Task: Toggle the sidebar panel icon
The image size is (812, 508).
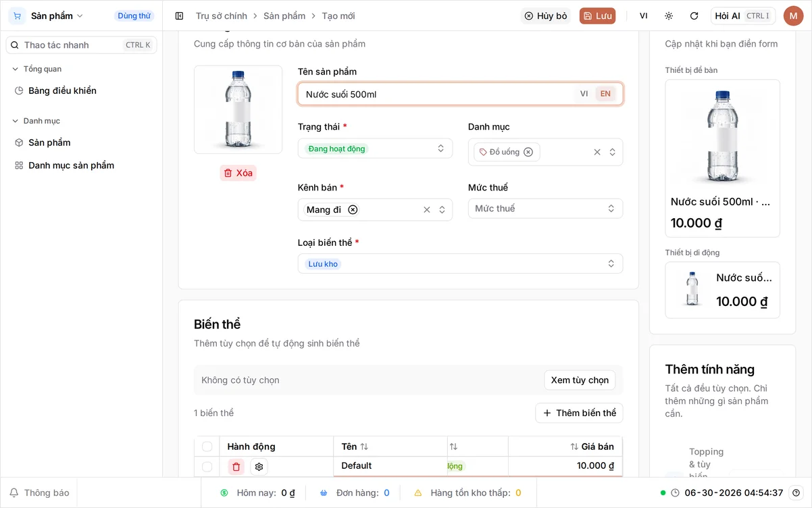Action: [x=179, y=16]
